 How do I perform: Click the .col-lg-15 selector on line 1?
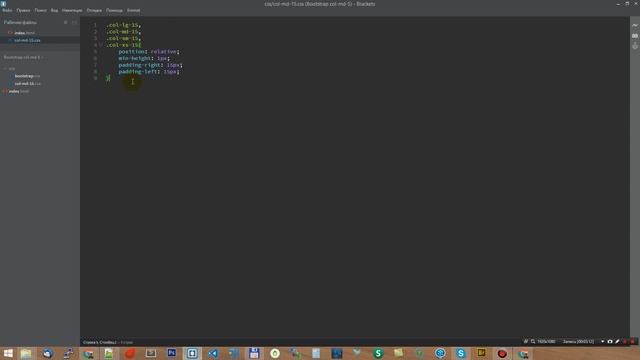pos(123,25)
